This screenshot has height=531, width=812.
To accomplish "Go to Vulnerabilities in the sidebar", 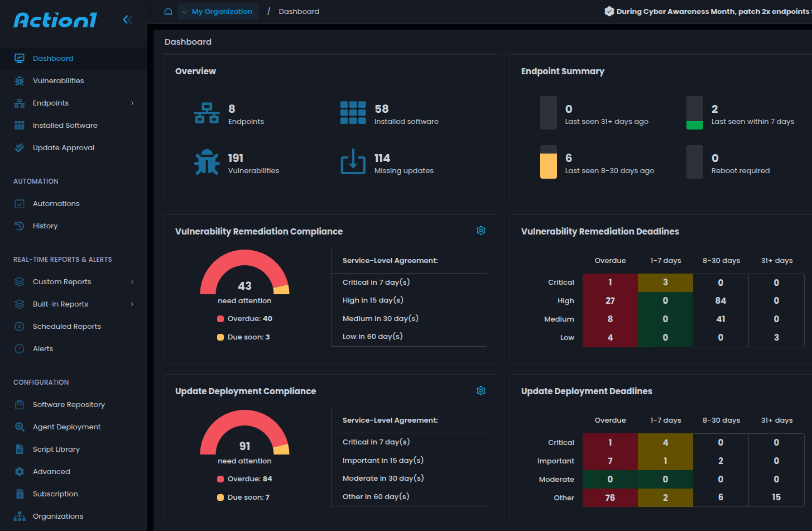I will (58, 81).
